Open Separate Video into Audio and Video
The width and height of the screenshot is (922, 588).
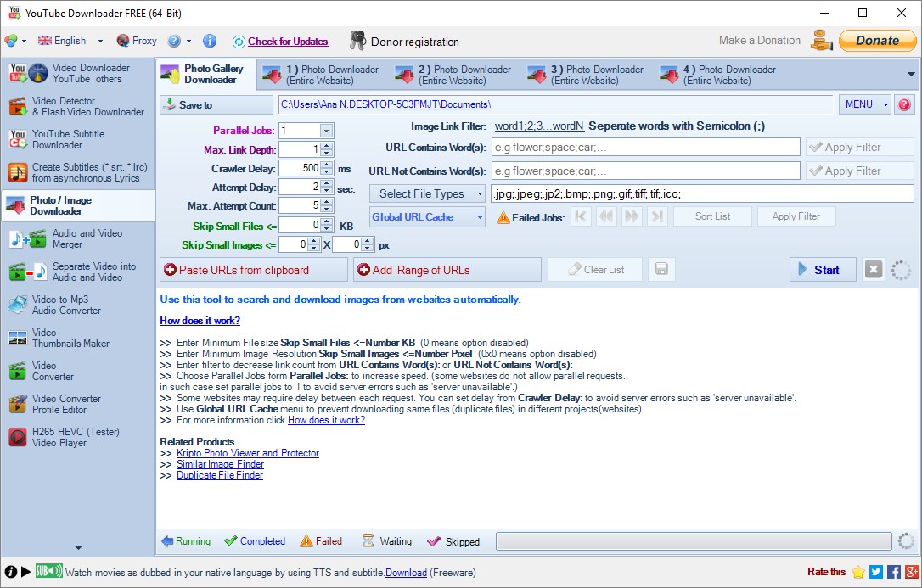[77, 272]
